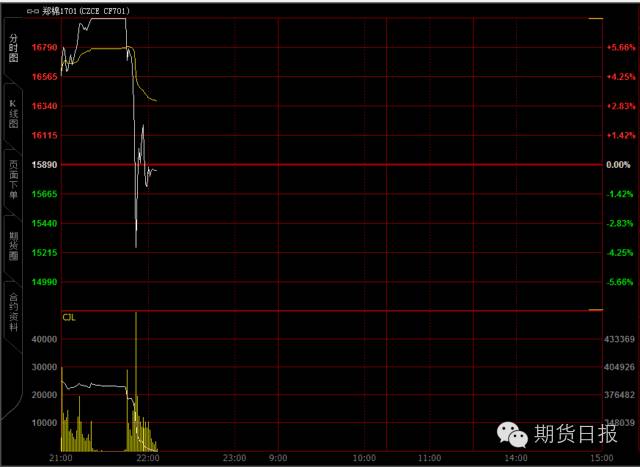Select the 页面下单 side tab
The height and width of the screenshot is (467, 640).
tap(13, 180)
